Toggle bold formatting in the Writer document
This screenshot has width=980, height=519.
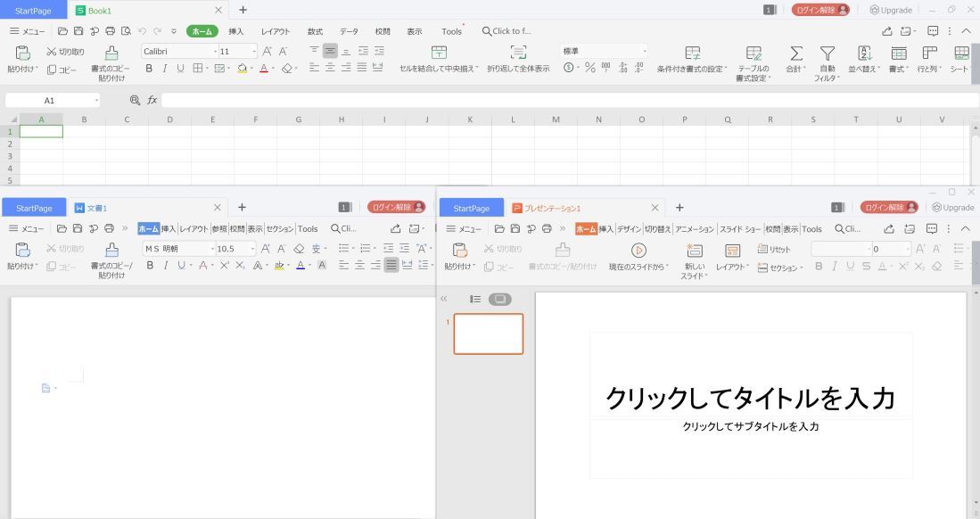150,266
